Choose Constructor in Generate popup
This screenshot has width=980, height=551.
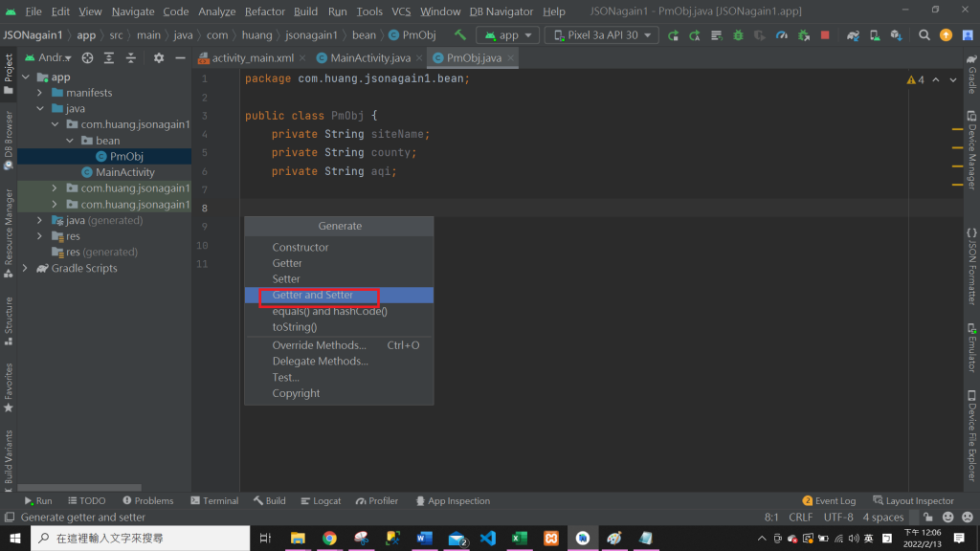pyautogui.click(x=339, y=248)
